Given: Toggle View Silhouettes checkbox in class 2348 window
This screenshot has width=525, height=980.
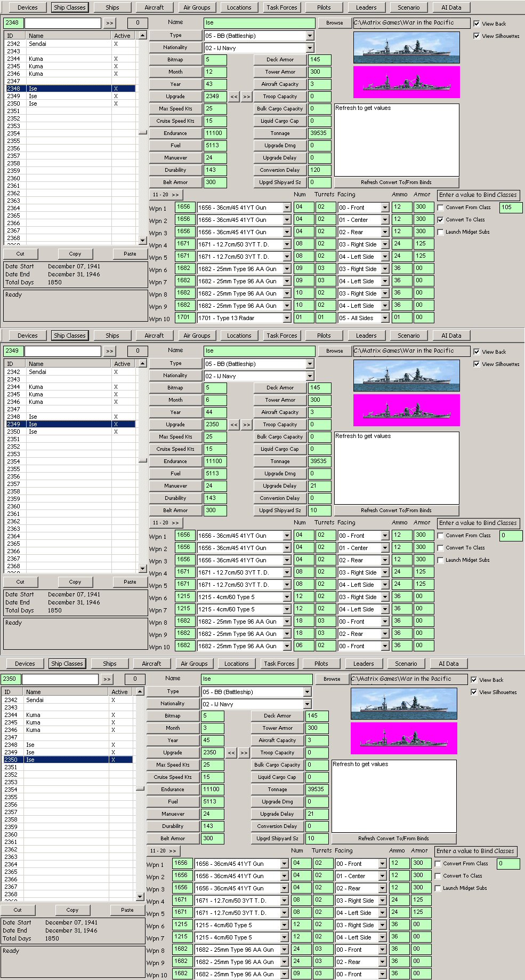Looking at the screenshot, I should pos(476,36).
